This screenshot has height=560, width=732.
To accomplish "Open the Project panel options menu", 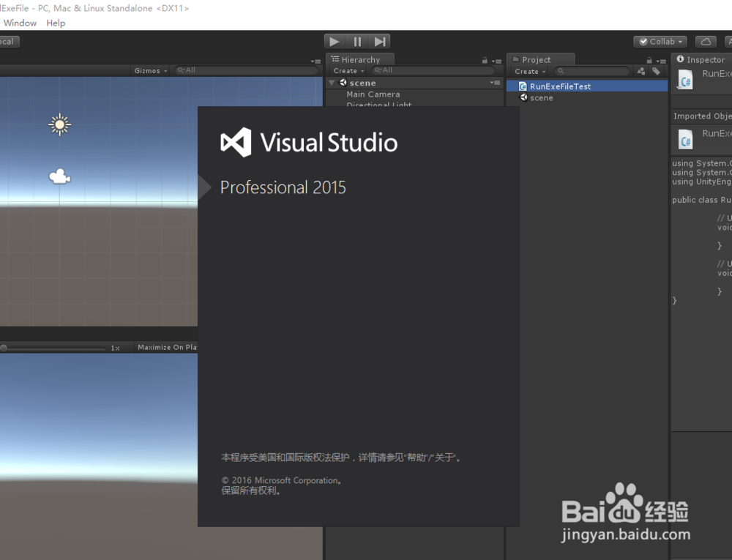I will coord(660,61).
